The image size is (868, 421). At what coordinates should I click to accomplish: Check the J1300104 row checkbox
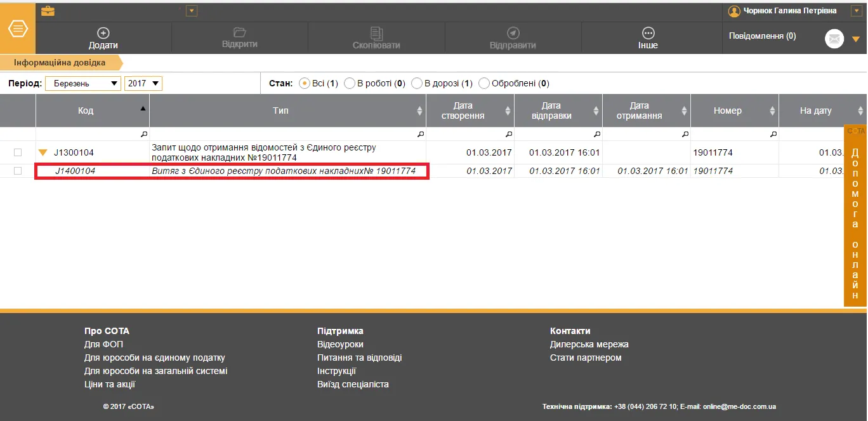click(18, 152)
